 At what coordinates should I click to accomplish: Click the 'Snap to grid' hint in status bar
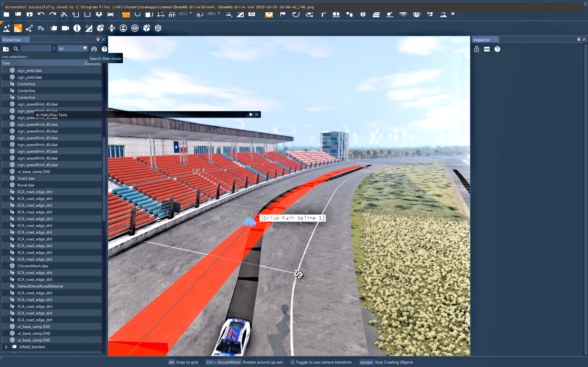[187, 362]
